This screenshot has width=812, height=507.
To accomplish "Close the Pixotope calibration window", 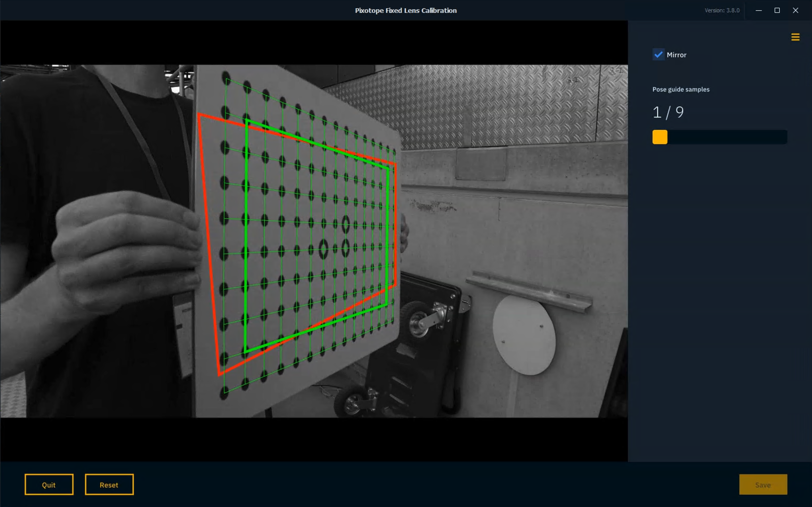I will (x=796, y=10).
